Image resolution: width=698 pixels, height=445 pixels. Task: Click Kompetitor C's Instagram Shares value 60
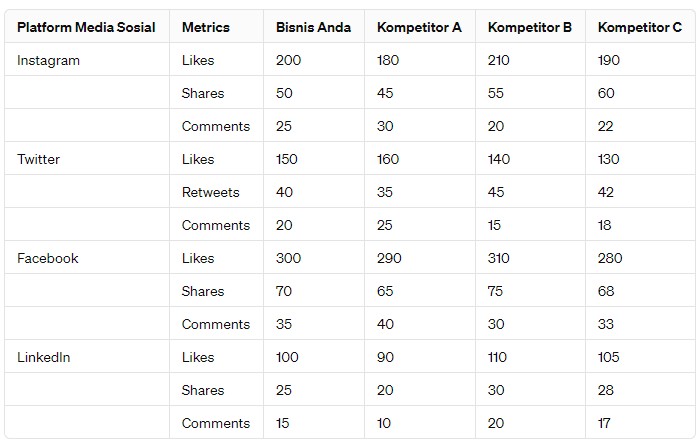(x=606, y=93)
